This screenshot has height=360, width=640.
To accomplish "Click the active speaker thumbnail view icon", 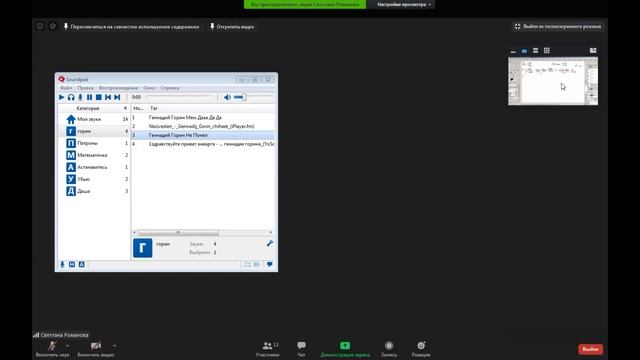I will tap(524, 51).
